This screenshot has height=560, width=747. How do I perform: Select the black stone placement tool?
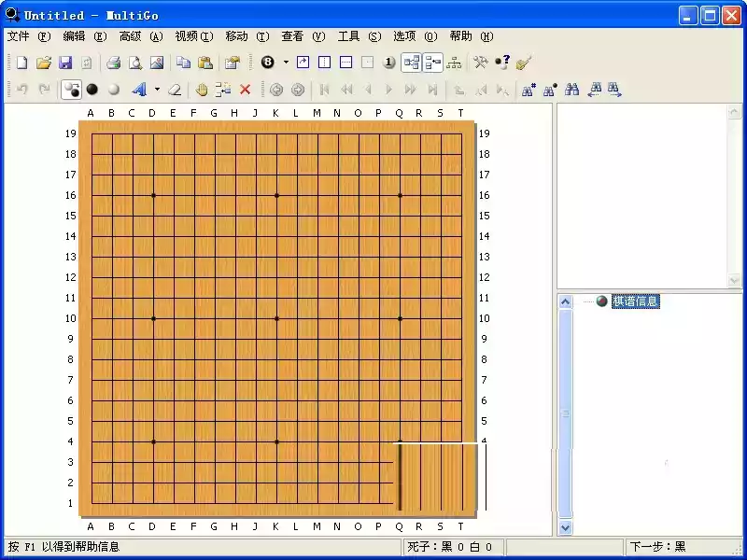[93, 90]
